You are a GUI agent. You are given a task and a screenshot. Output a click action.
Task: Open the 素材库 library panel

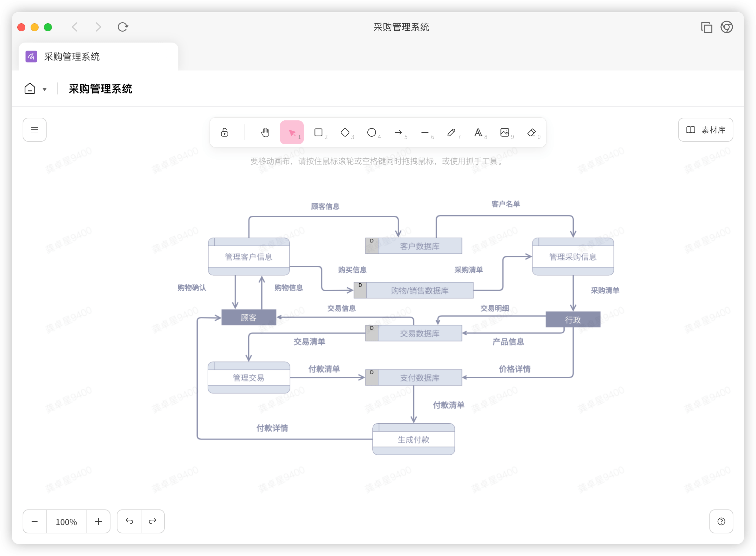[x=705, y=130]
